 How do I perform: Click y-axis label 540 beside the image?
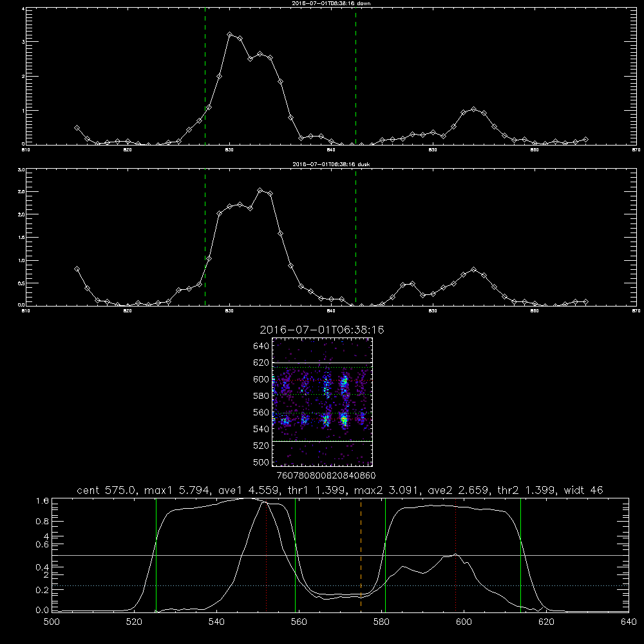[x=261, y=429]
